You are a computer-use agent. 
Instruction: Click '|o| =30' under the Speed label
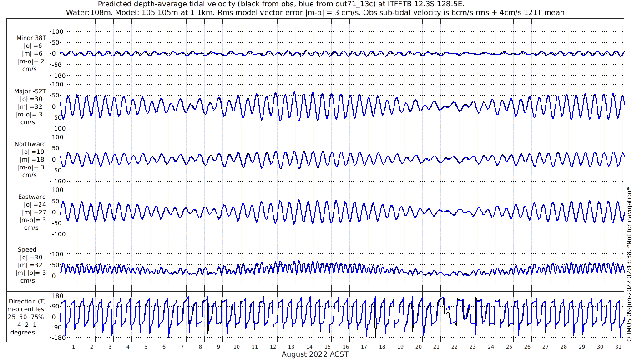[31, 257]
